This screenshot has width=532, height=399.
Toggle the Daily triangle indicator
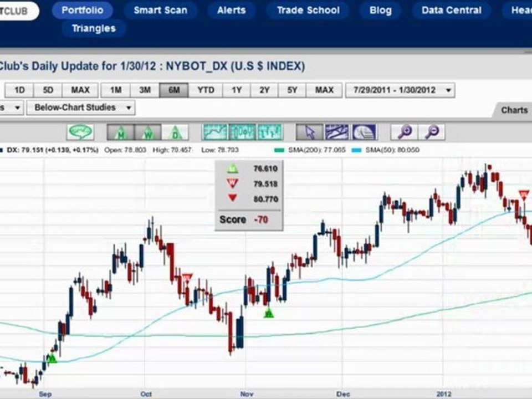pos(175,132)
